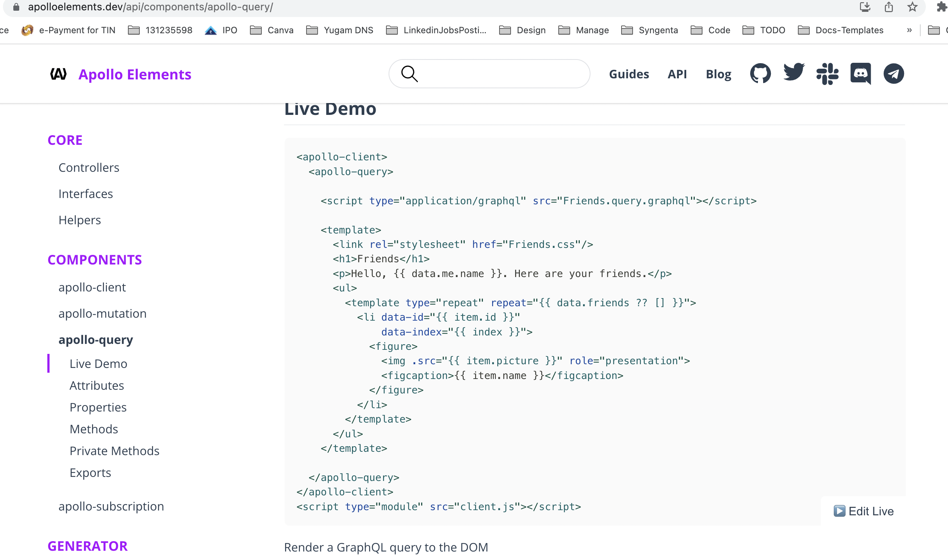Open the Twitter profile icon
The image size is (948, 560).
[x=793, y=74]
